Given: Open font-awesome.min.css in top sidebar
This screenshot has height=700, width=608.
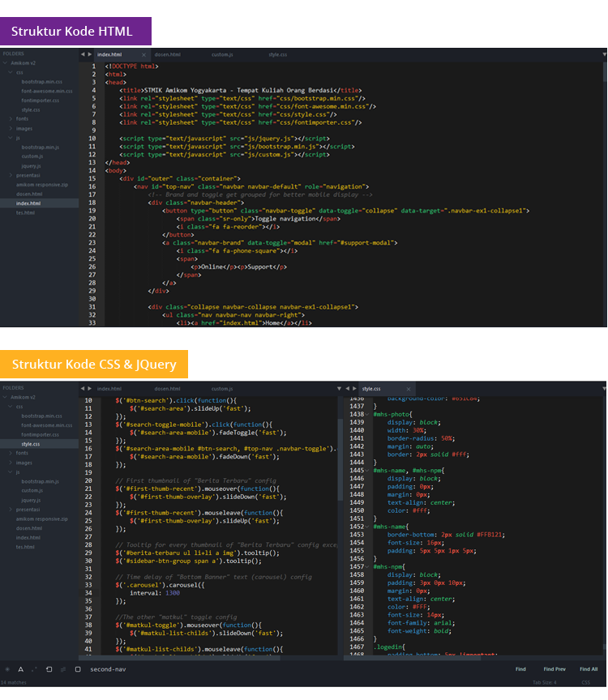Looking at the screenshot, I should click(x=46, y=91).
